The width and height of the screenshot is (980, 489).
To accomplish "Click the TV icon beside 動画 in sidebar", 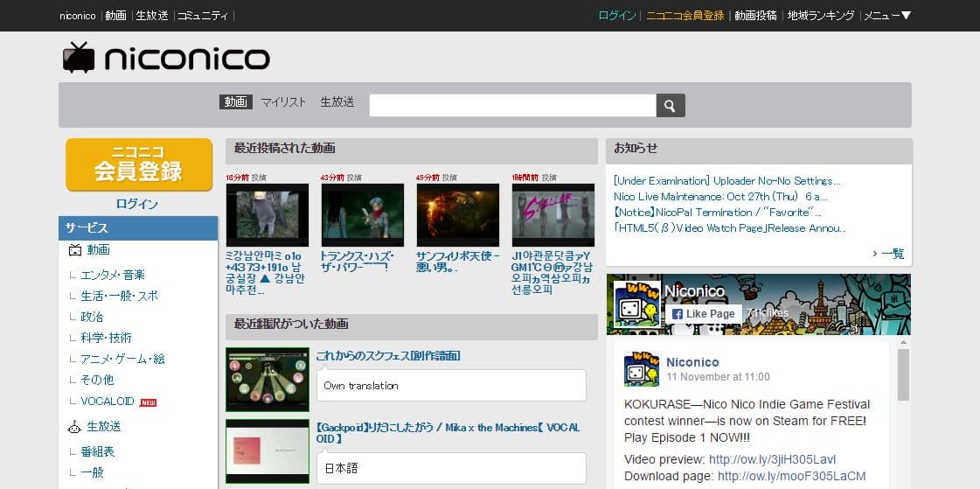I will pyautogui.click(x=75, y=250).
